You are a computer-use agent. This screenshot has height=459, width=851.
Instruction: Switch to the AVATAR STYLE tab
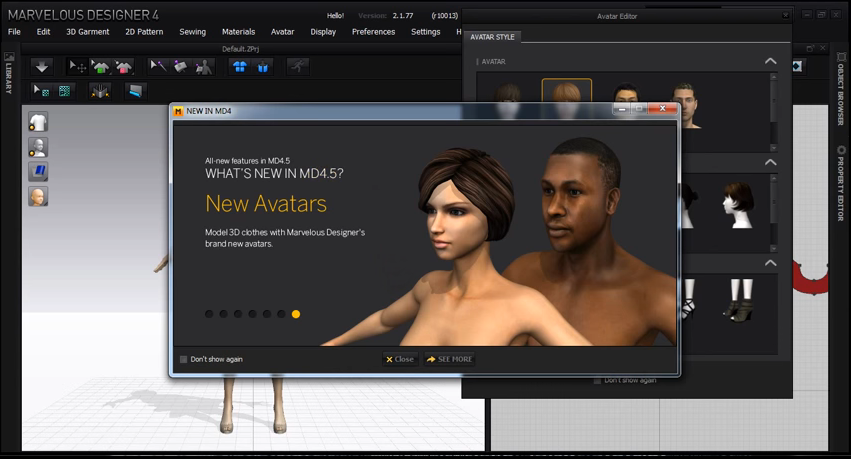492,37
